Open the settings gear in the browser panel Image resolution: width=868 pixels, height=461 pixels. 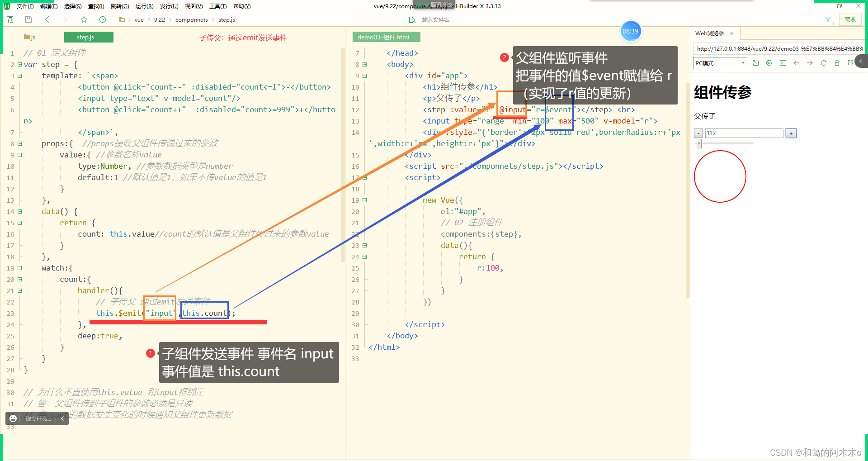pyautogui.click(x=769, y=63)
